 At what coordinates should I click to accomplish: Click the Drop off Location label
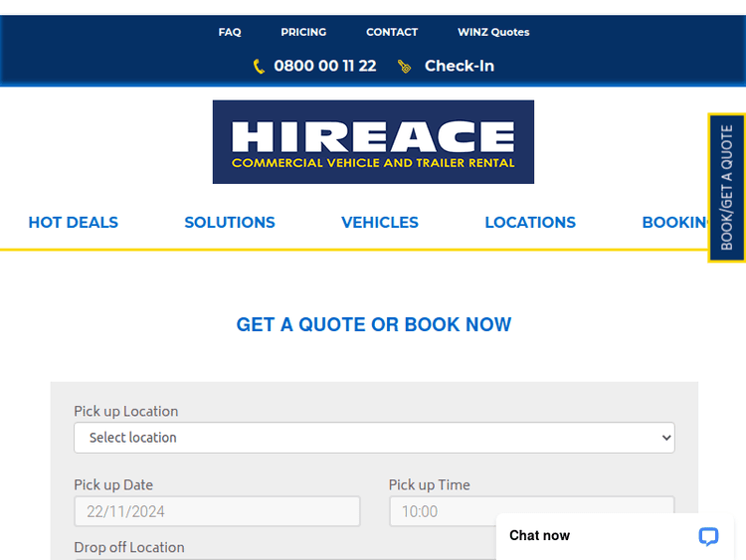[129, 547]
